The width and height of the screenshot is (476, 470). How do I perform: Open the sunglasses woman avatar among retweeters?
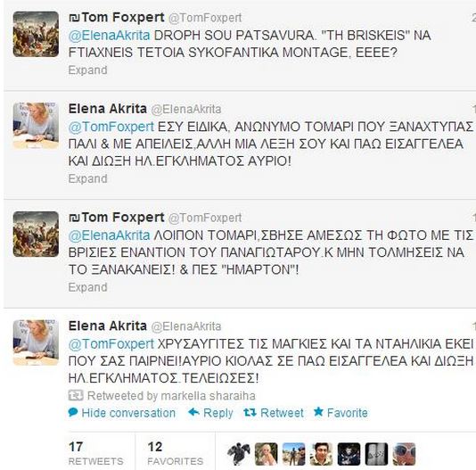pos(404,454)
